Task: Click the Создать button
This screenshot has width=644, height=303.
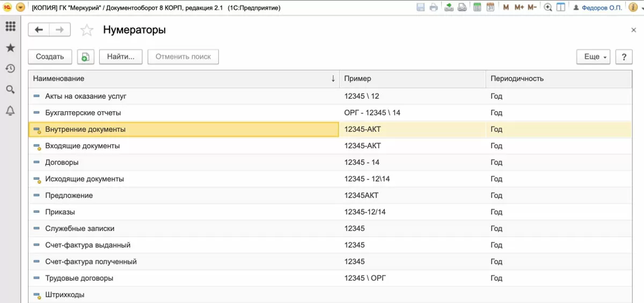Action: click(50, 57)
